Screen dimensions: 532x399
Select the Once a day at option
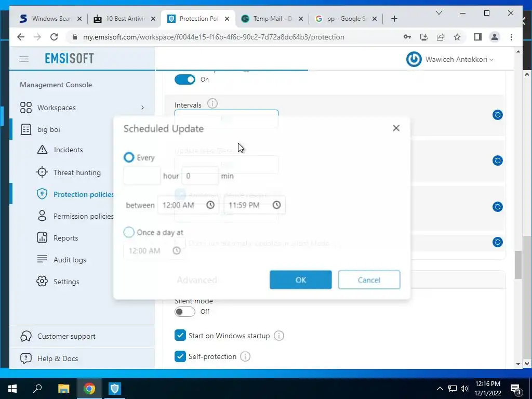pos(129,232)
